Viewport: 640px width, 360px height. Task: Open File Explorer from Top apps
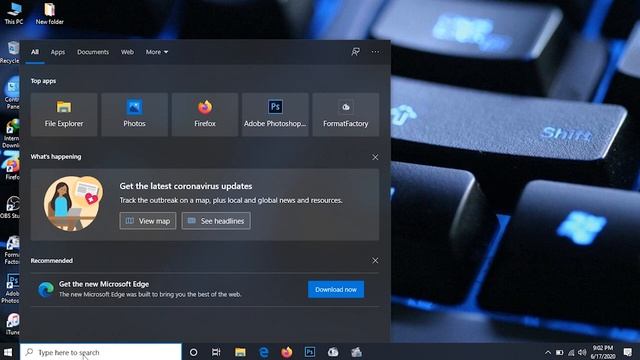[x=64, y=114]
